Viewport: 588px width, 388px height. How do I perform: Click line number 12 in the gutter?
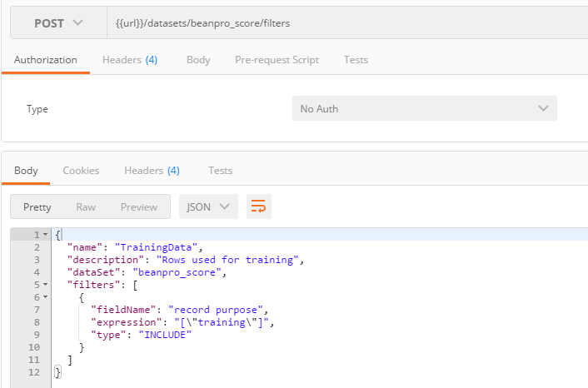(x=34, y=372)
